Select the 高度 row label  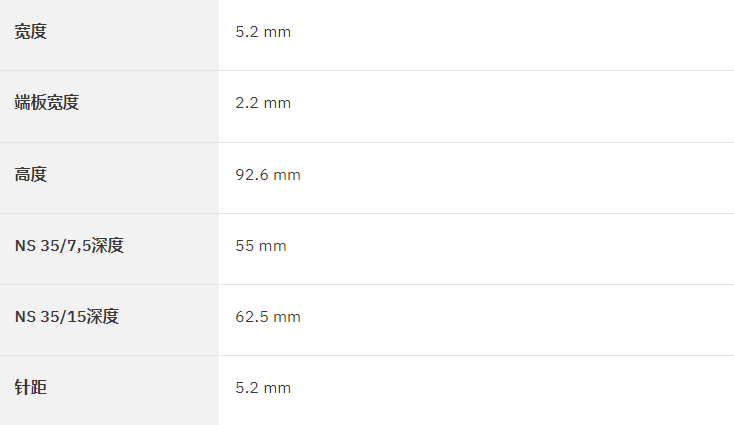pyautogui.click(x=30, y=175)
